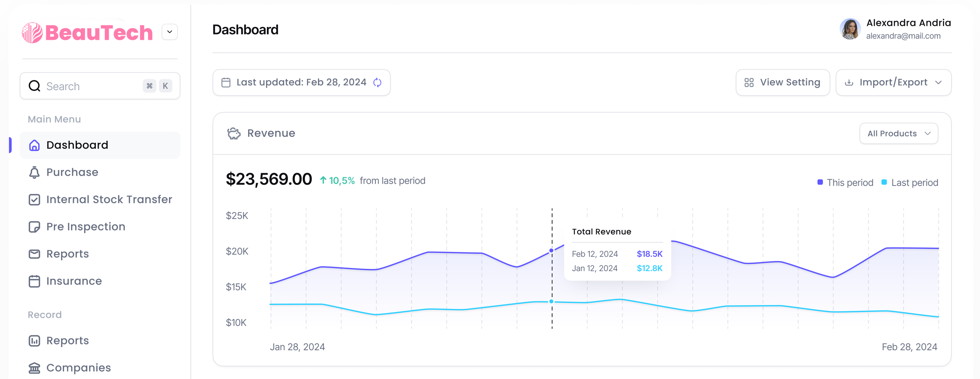Image resolution: width=980 pixels, height=379 pixels.
Task: Click the Purchase bell icon in sidebar
Action: tap(34, 172)
